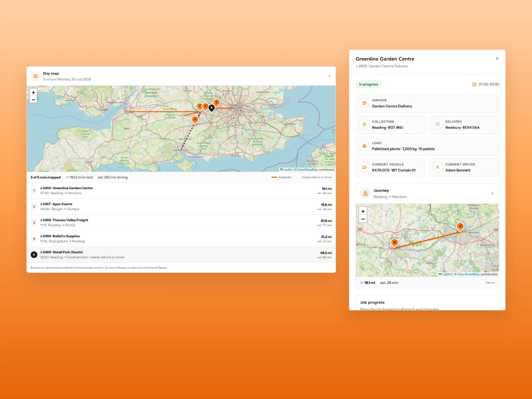532x399 pixels.
Task: Click marker B on Journey map
Action: coord(394,243)
